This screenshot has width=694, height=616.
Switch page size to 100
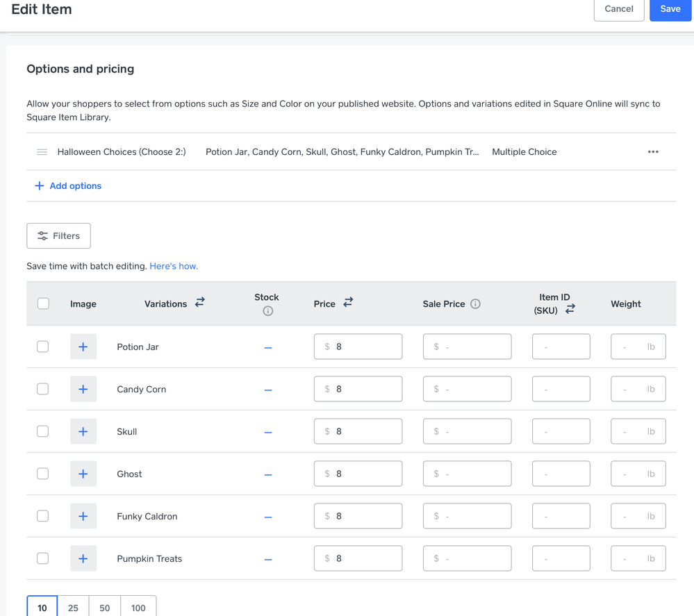pos(138,607)
